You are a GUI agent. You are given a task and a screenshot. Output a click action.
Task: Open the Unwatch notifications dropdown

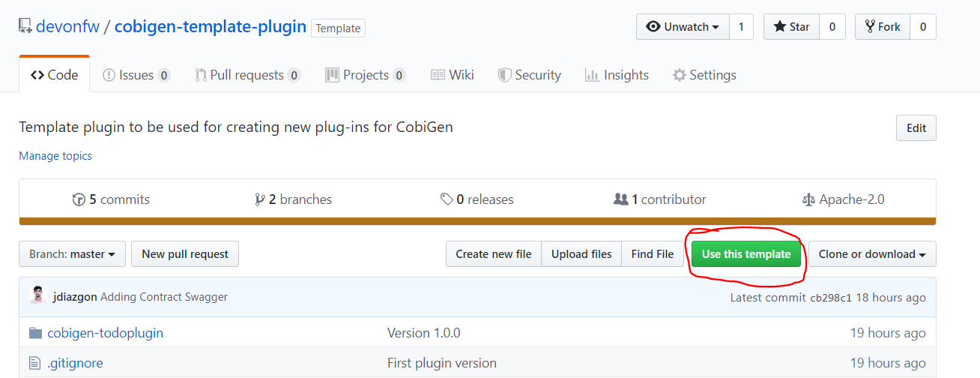[683, 27]
